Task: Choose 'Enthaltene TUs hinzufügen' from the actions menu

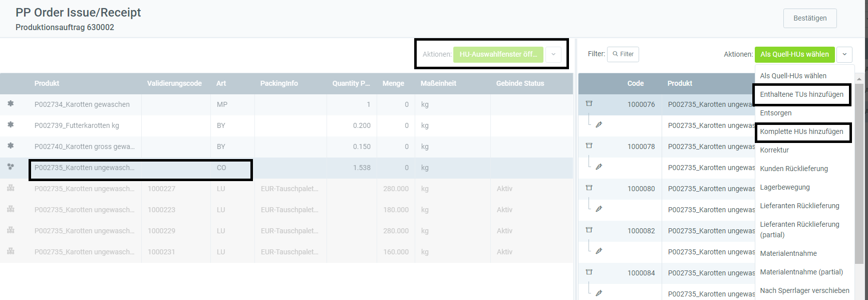Action: pos(801,94)
